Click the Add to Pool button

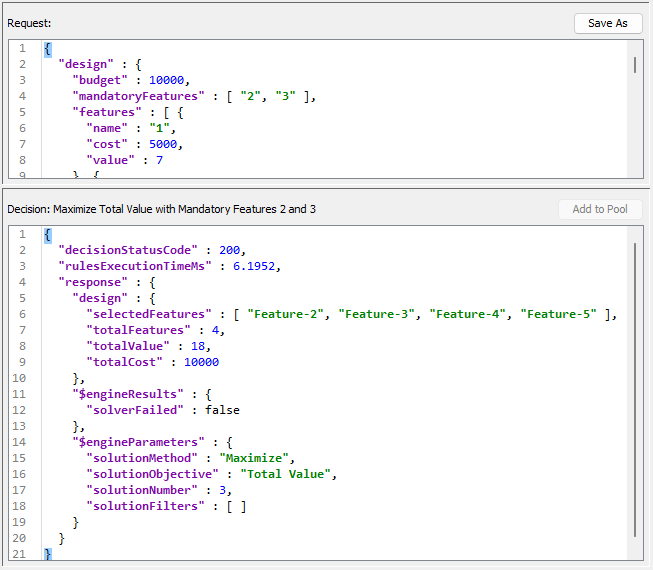click(600, 209)
